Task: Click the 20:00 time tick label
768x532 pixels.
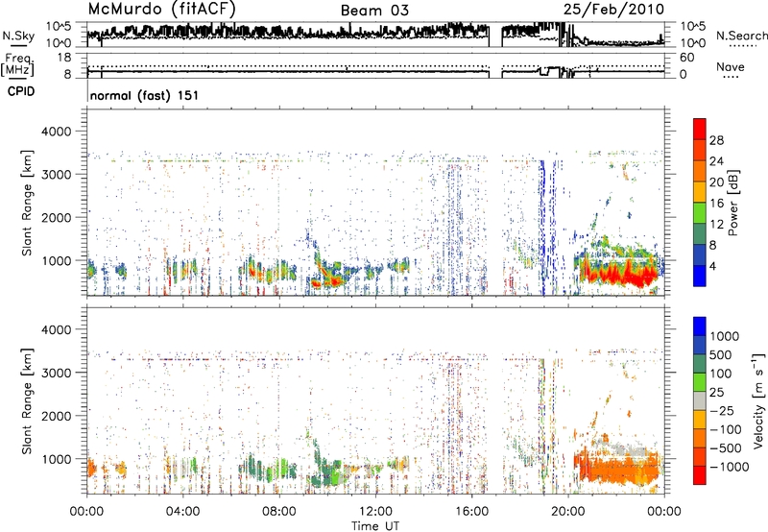Action: (568, 512)
